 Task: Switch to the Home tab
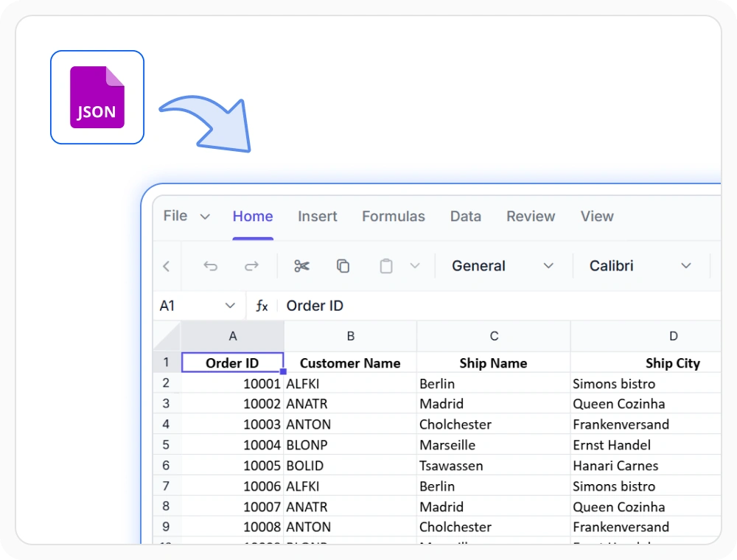click(x=253, y=216)
